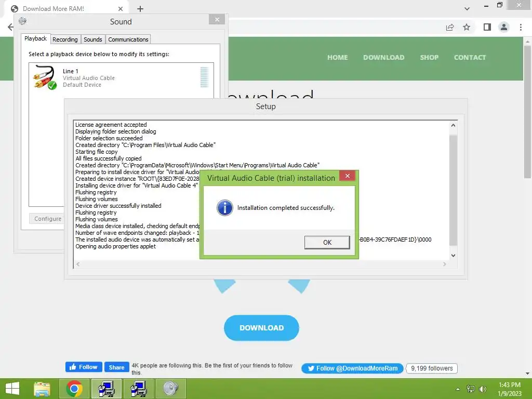
Task: Open CONTACT in the website navigation
Action: point(470,57)
